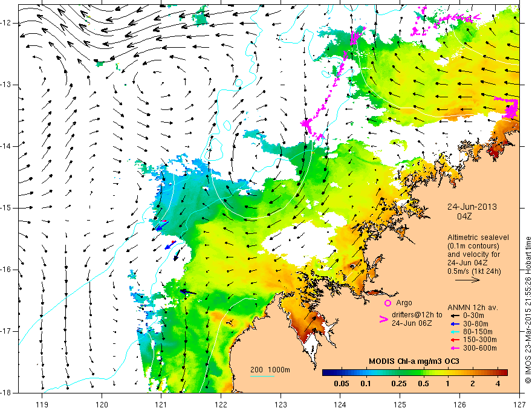The width and height of the screenshot is (532, 411).
Task: Click the 0.5 colorbar tick label
Action: tap(423, 384)
